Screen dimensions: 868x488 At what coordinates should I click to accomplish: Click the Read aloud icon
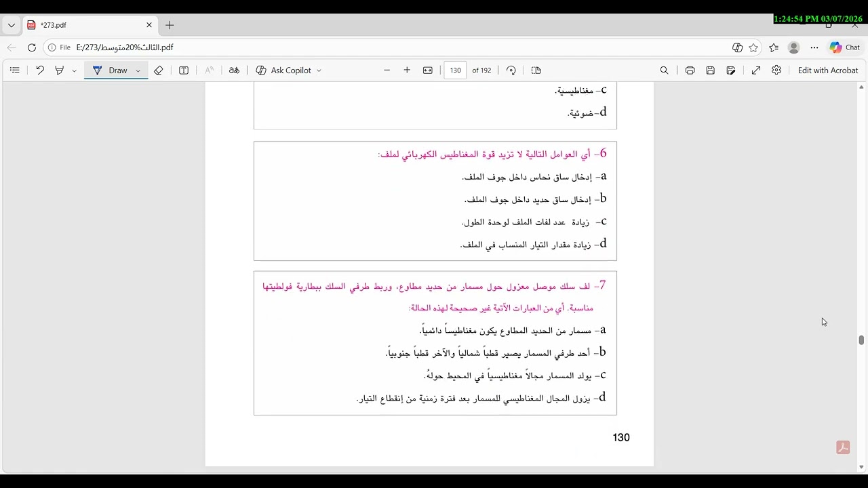pyautogui.click(x=210, y=70)
